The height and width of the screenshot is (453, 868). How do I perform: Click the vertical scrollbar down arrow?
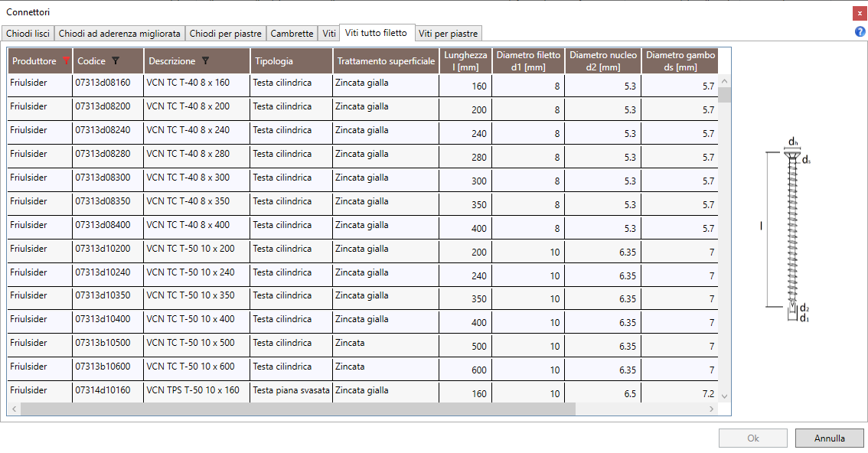pos(724,396)
